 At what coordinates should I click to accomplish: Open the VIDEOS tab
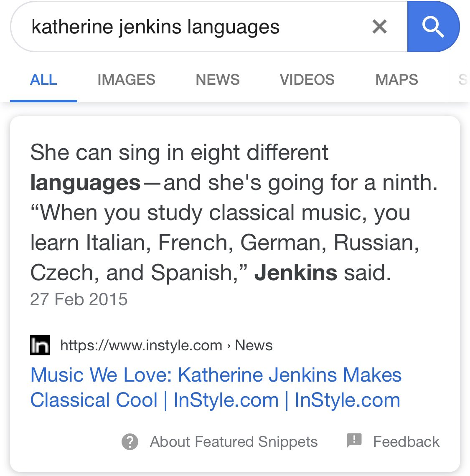(x=307, y=80)
